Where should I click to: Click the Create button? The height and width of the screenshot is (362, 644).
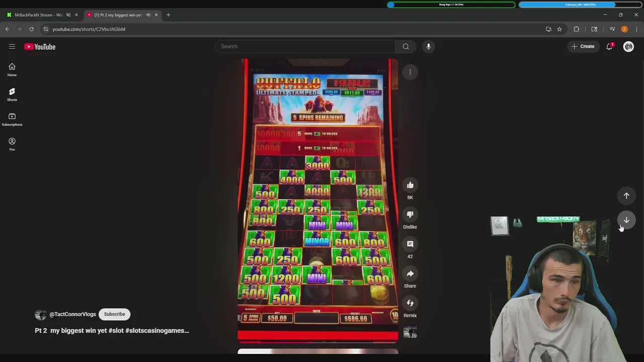click(583, 46)
